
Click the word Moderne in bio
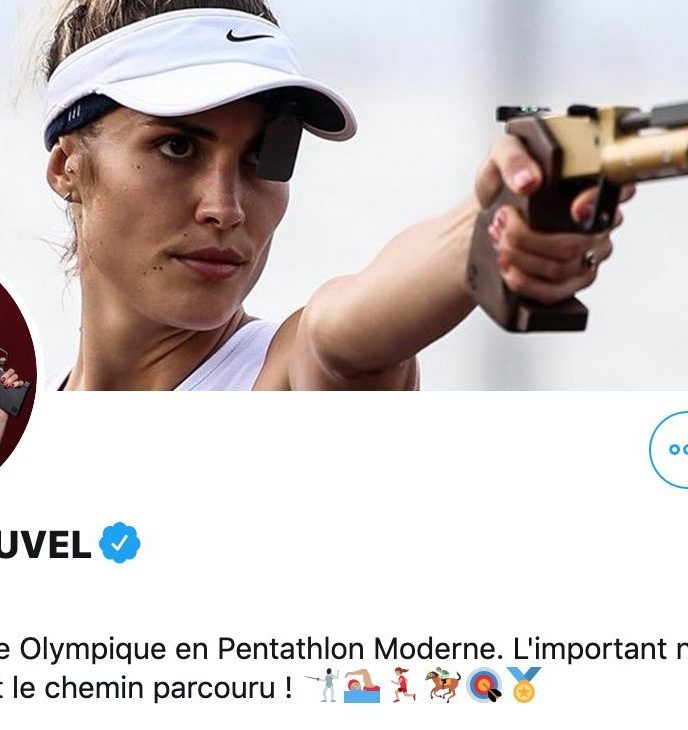click(438, 648)
